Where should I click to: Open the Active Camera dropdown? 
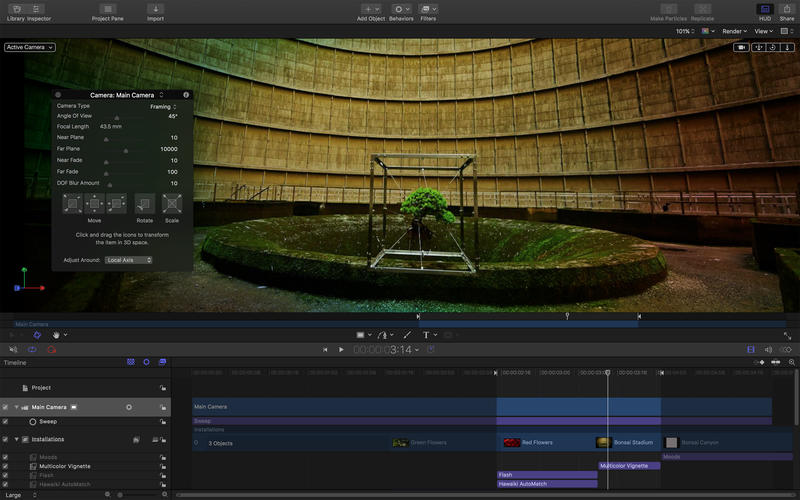(30, 47)
